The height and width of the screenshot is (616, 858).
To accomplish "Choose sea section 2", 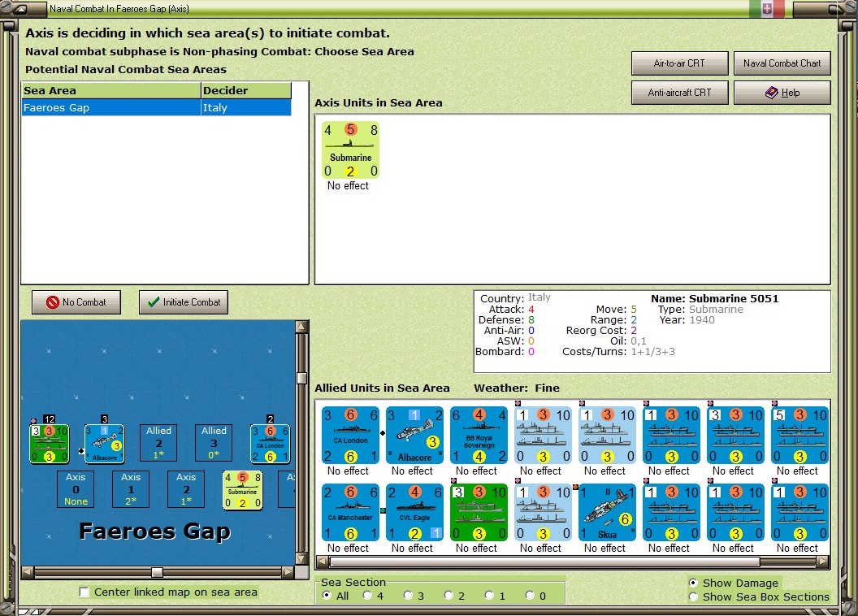I will [448, 595].
